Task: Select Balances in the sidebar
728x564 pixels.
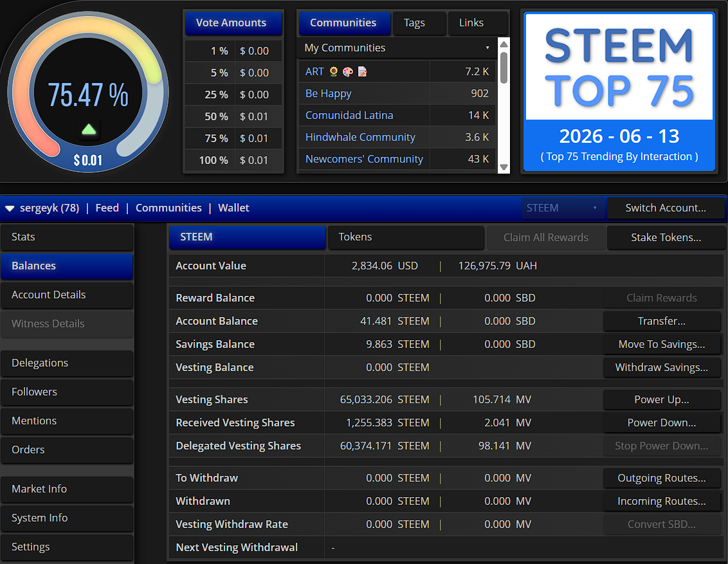Action: click(67, 266)
